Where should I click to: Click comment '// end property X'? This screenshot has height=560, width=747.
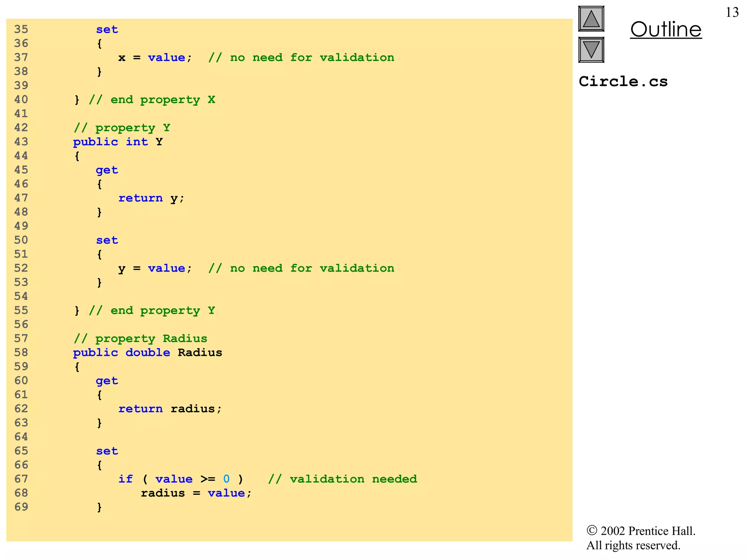[x=152, y=100]
